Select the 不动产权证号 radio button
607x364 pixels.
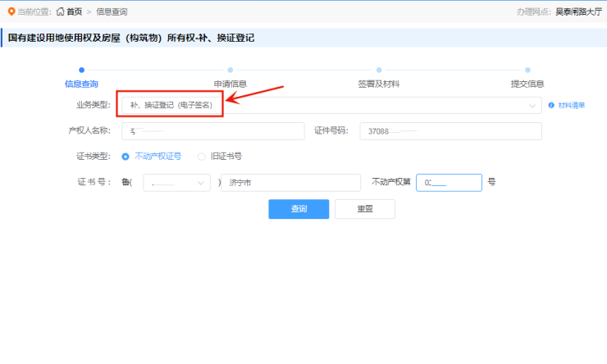126,157
